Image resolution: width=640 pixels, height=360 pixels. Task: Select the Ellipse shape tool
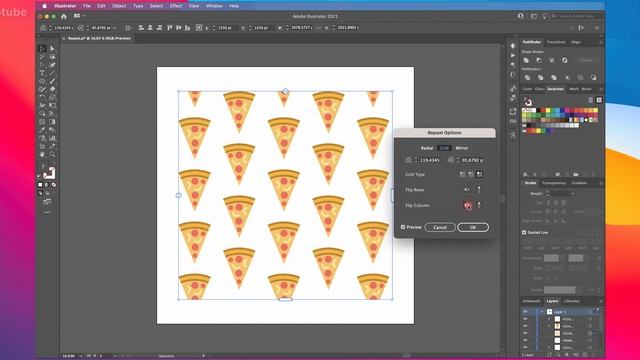pyautogui.click(x=42, y=81)
